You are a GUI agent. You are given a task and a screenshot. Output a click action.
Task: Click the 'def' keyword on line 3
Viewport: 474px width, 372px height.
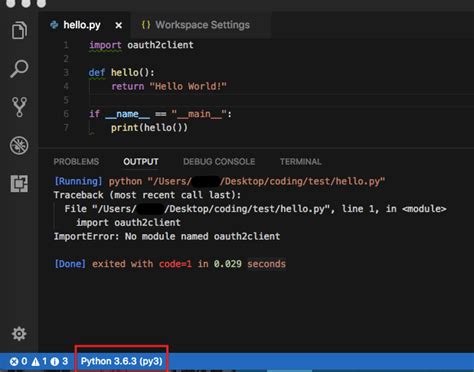[97, 72]
